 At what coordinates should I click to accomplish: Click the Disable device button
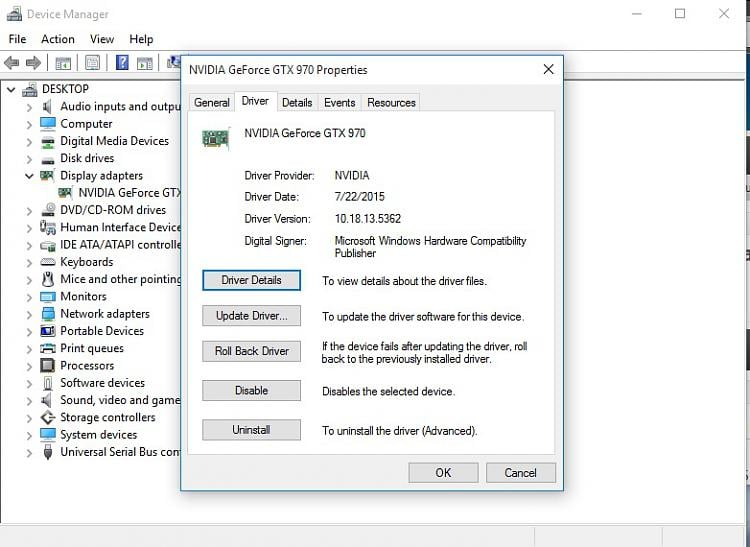[252, 391]
